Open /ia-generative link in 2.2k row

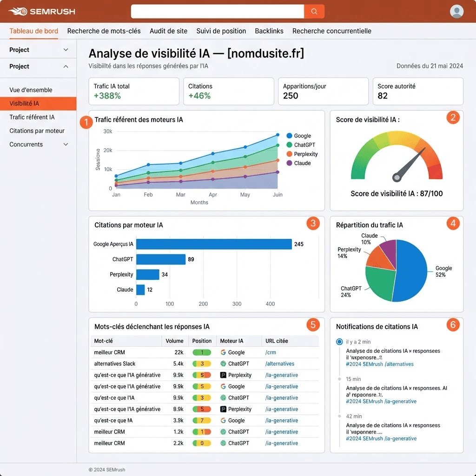281,443
